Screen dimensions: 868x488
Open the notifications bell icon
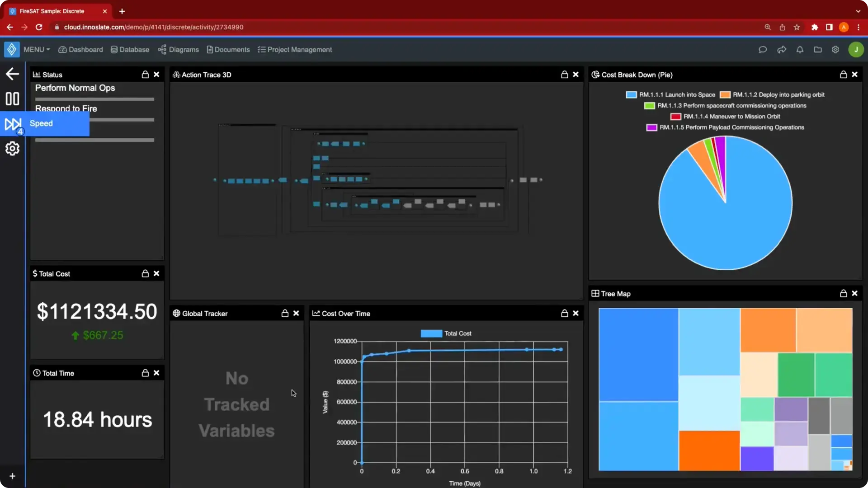(800, 50)
